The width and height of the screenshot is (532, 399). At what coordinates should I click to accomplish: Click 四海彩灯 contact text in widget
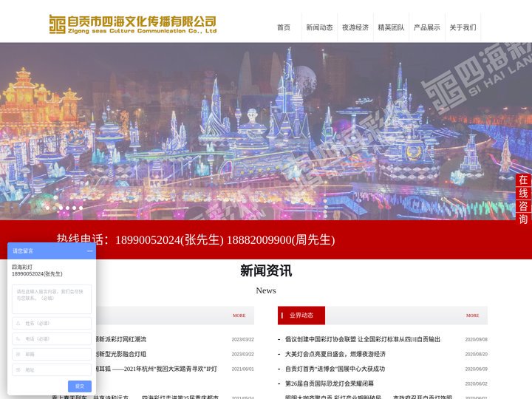[22, 267]
